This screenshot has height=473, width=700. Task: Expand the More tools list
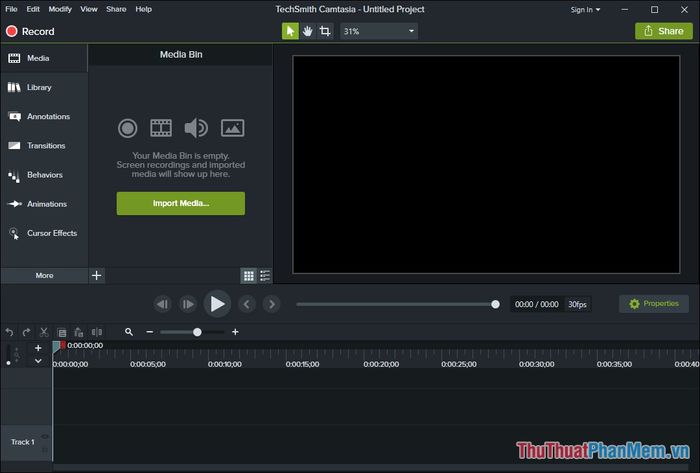point(44,275)
